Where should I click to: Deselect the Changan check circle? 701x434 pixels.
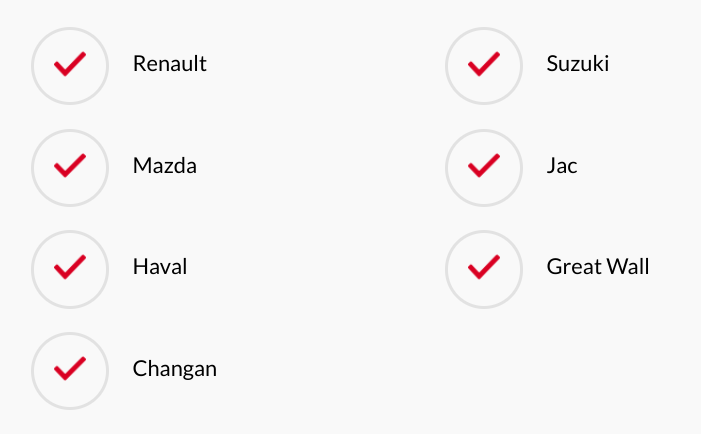(x=70, y=371)
